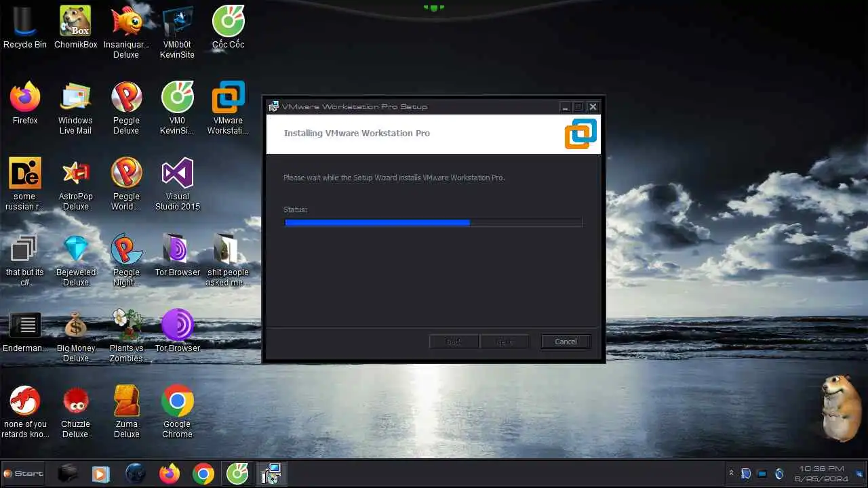Minimize the VMware Workstation Pro Setup window
This screenshot has height=488, width=868.
pyautogui.click(x=565, y=107)
